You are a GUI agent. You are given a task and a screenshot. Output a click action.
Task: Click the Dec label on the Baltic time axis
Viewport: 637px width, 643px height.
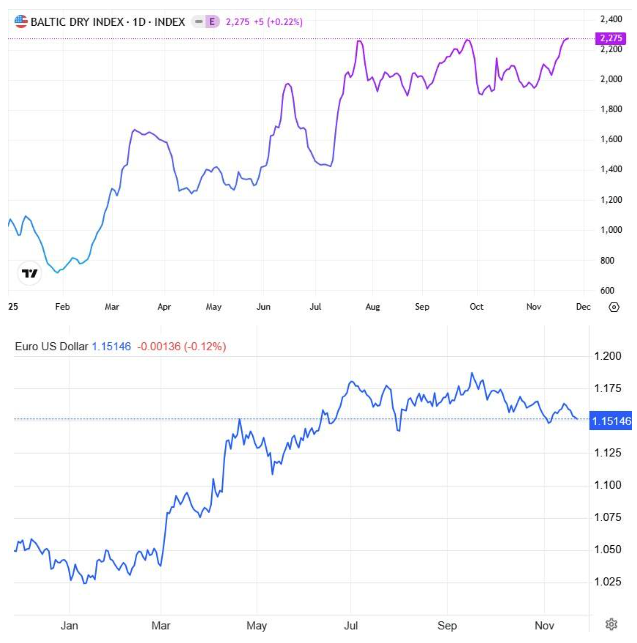pyautogui.click(x=582, y=307)
